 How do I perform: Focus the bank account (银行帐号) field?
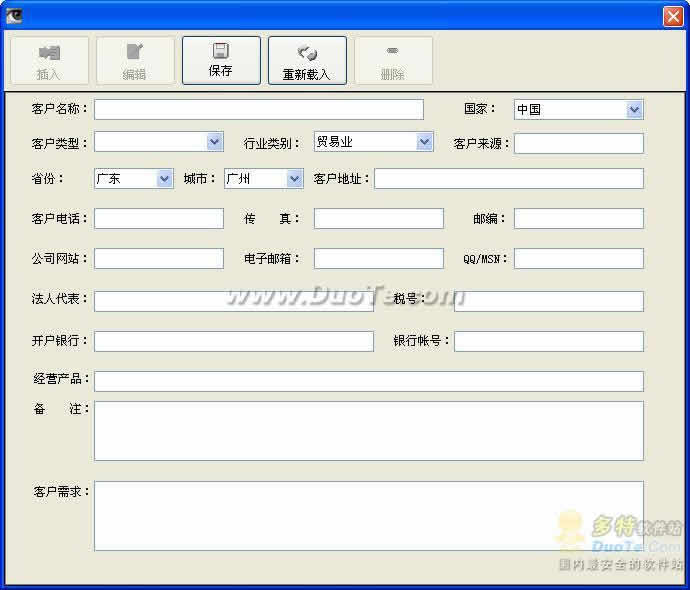(x=549, y=341)
